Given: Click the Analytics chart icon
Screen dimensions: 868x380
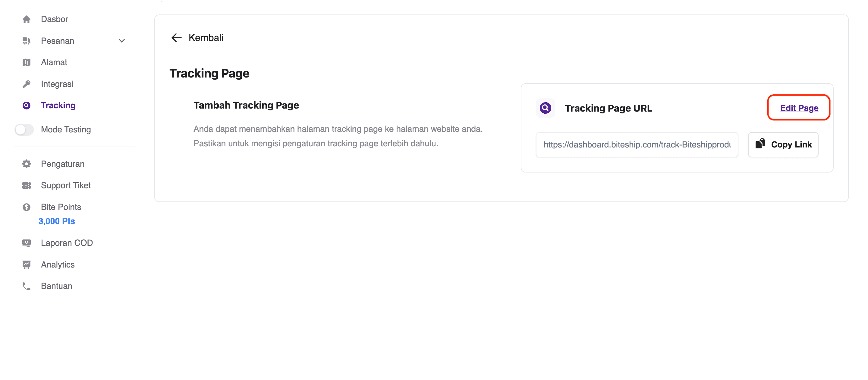Looking at the screenshot, I should [26, 265].
